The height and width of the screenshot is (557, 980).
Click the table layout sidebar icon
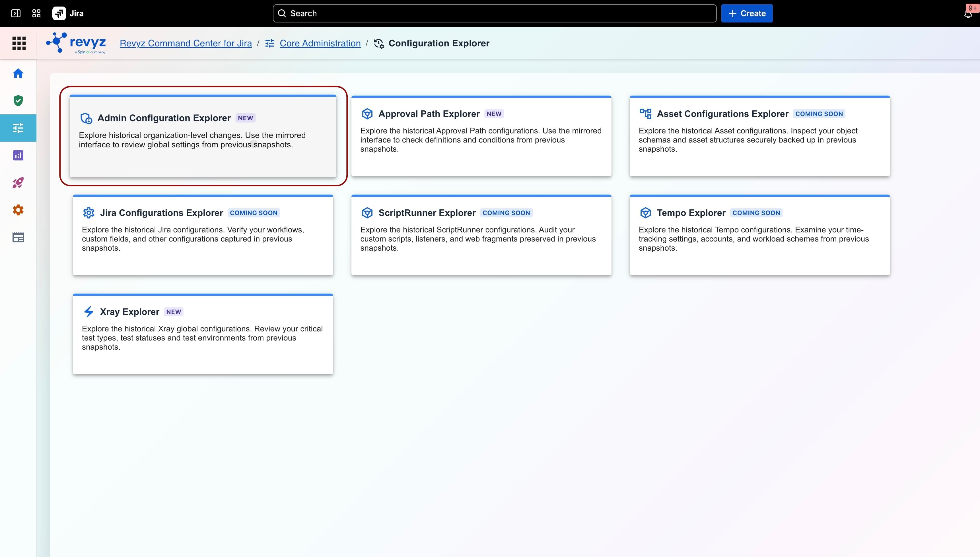[18, 238]
